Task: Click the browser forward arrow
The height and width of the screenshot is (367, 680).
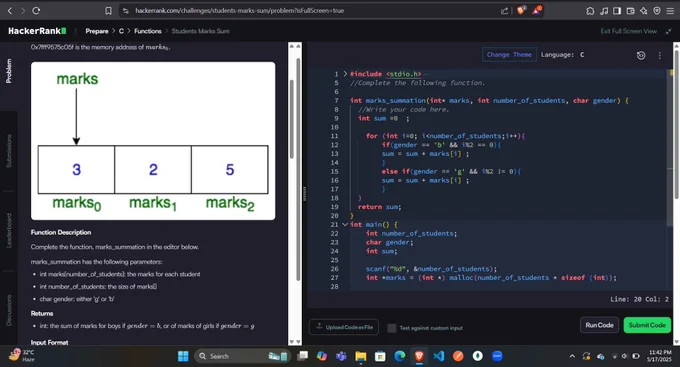Action: [x=23, y=10]
